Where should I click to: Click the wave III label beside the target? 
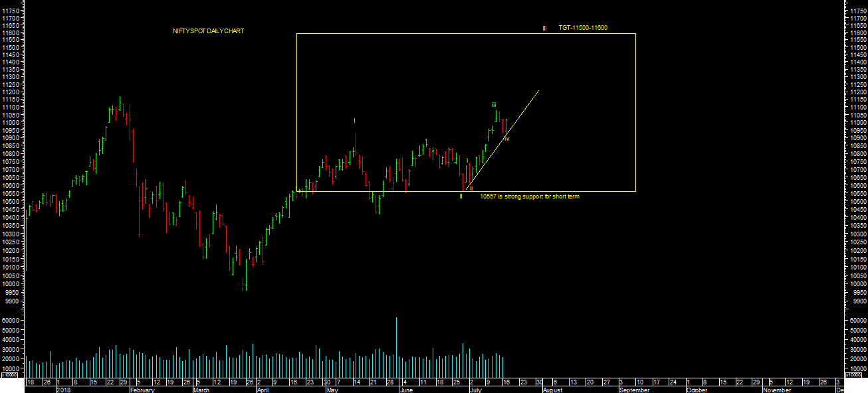pyautogui.click(x=544, y=29)
